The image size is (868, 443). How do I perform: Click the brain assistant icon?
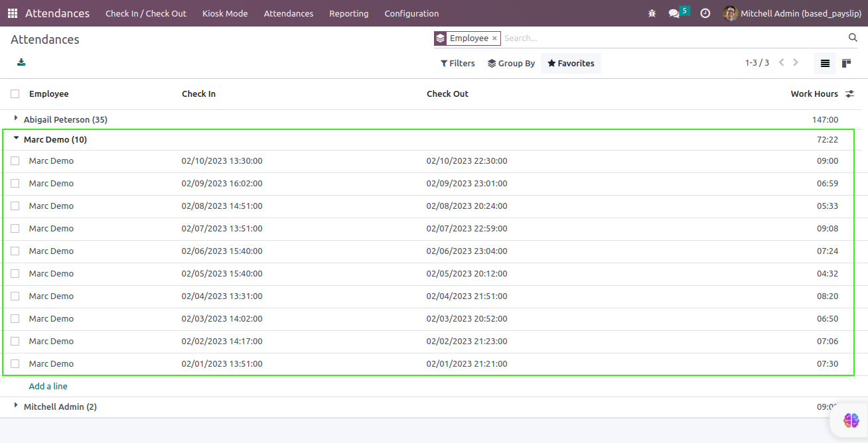851,420
